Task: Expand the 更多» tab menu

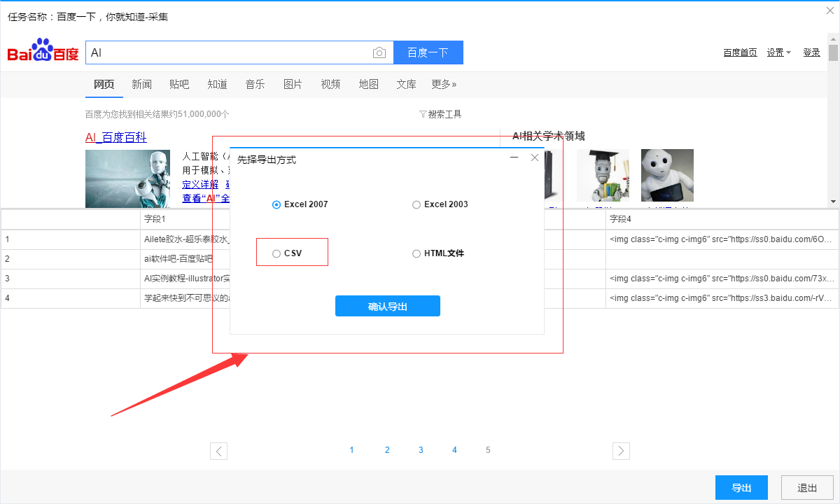Action: click(x=444, y=84)
